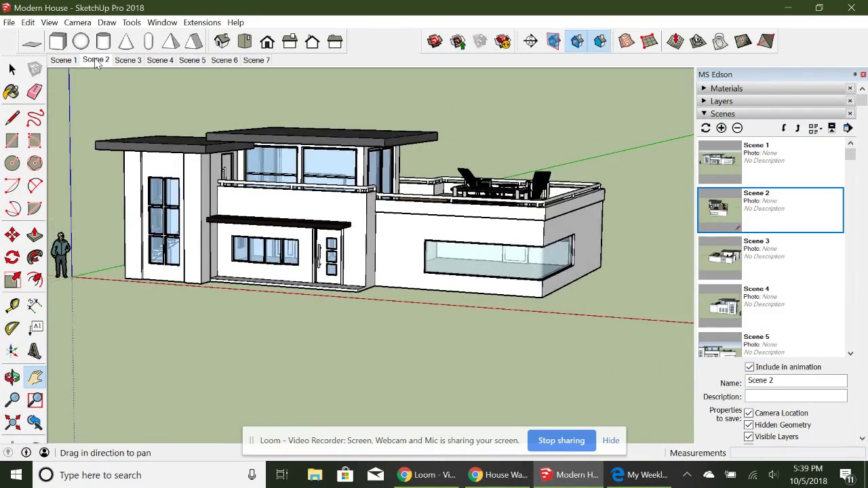Select the Freehand drawing tool
The image size is (868, 488).
click(x=35, y=118)
